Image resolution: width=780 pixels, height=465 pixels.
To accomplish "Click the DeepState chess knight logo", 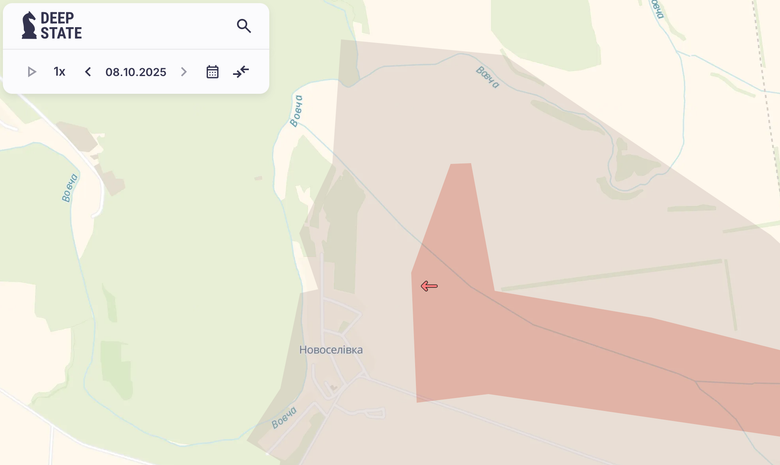I will pos(29,25).
